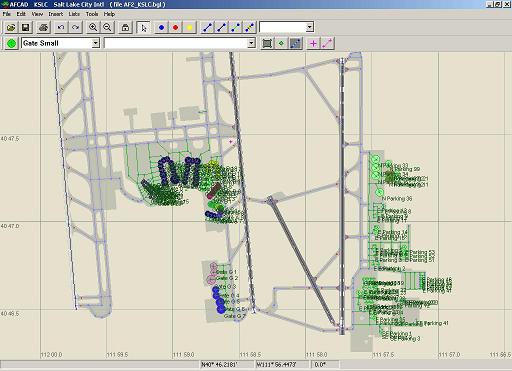512x371 pixels.
Task: Click the 40 47.5 latitude grid label
Action: click(x=10, y=139)
